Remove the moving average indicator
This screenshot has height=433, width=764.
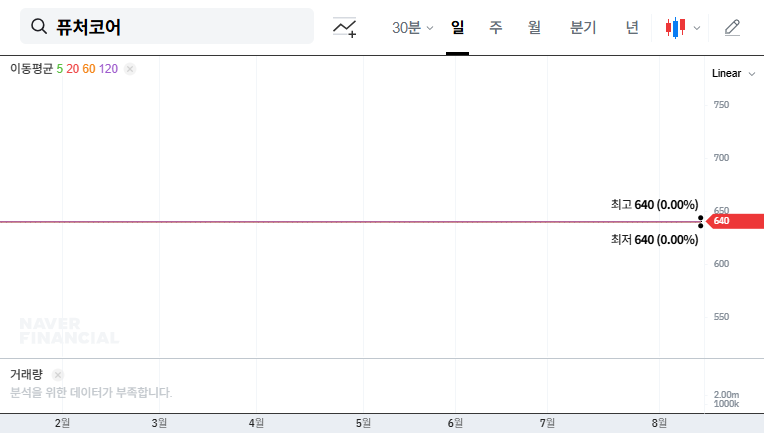point(130,69)
